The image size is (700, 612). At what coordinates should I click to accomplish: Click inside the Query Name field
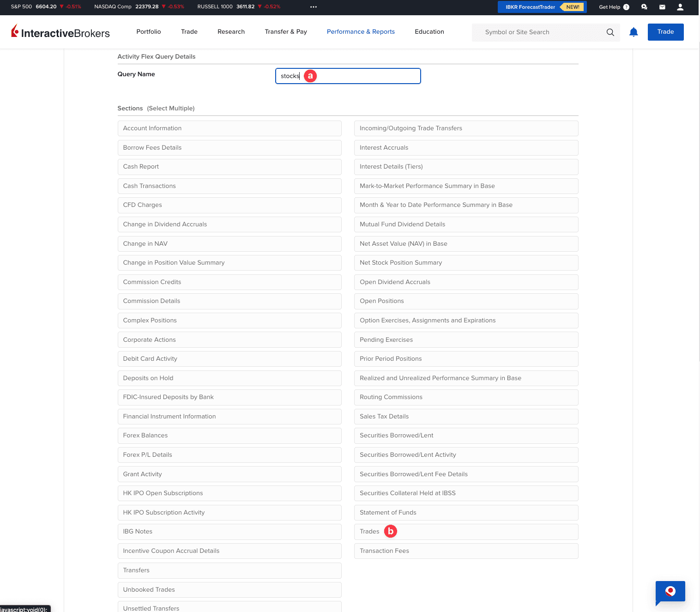(x=348, y=76)
